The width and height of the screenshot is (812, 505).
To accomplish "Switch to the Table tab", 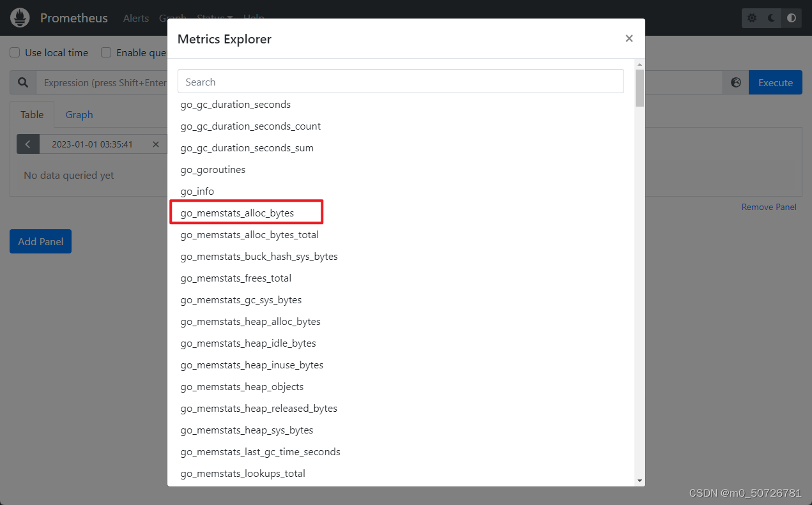I will pyautogui.click(x=32, y=115).
